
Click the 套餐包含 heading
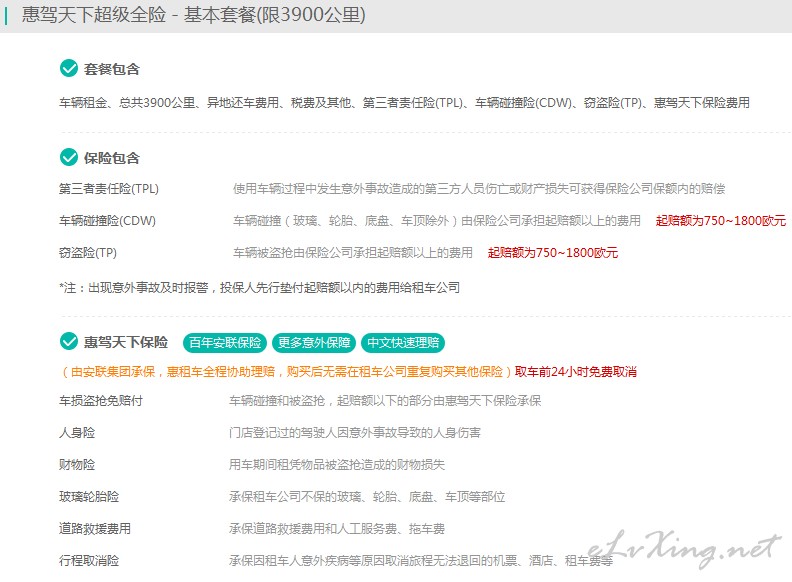(112, 69)
